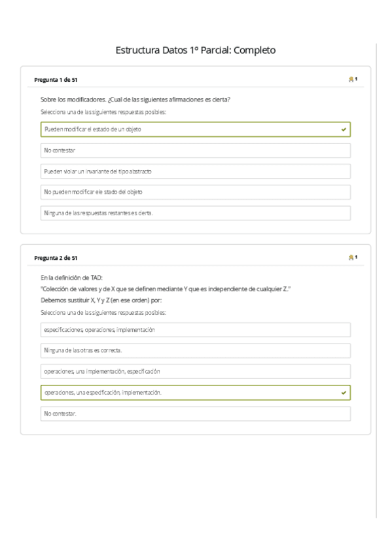Click the award icon at top right of second question card
The width and height of the screenshot is (392, 555).
pyautogui.click(x=351, y=258)
